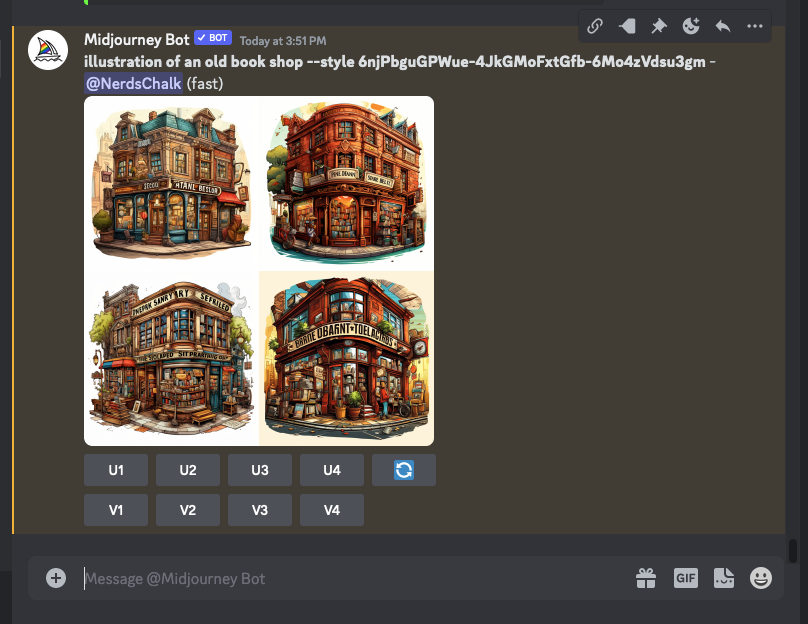Click the 'Today at 3:51 PM' timestamp
Screen dimensions: 808x624
click(283, 41)
